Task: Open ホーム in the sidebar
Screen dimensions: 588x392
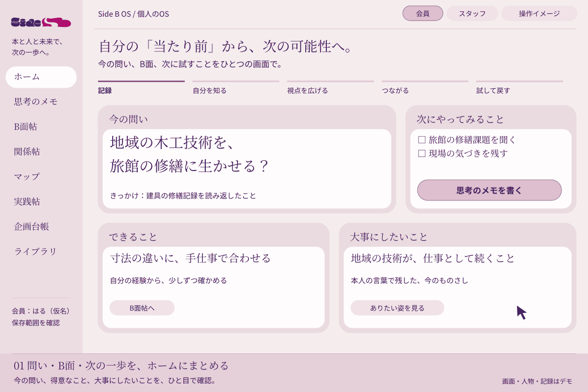Action: (41, 77)
